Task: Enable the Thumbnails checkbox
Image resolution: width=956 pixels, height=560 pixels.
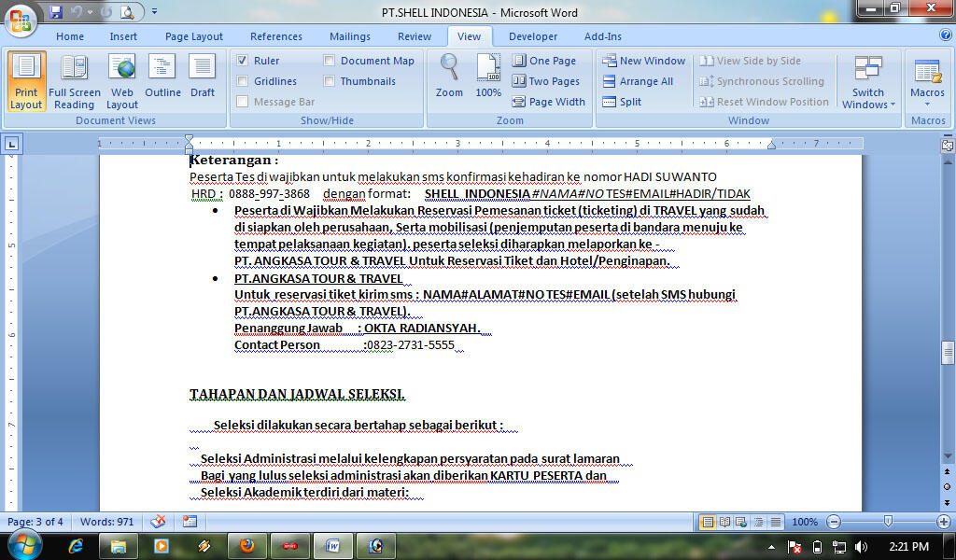Action: (x=329, y=81)
